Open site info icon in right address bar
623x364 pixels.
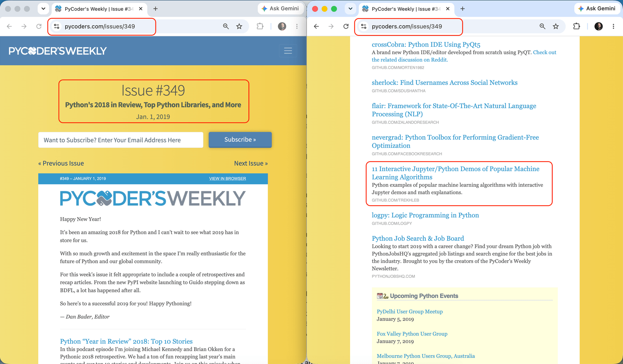[x=364, y=26]
